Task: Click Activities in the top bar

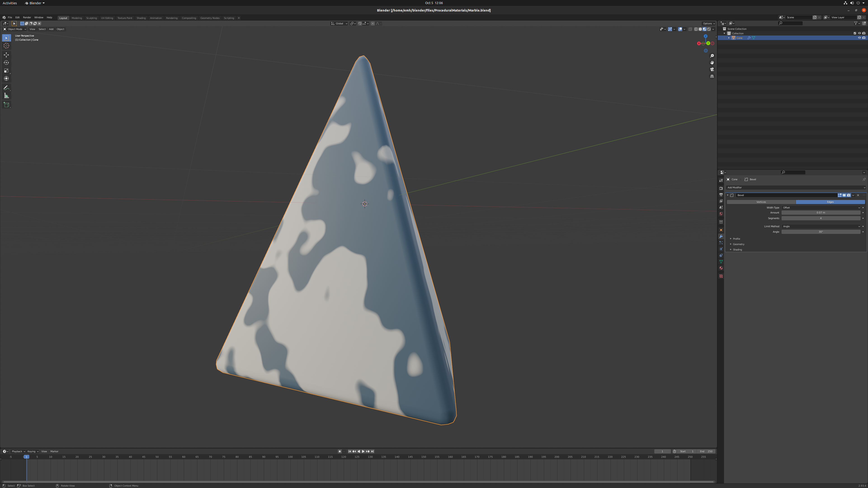Action: (x=10, y=3)
